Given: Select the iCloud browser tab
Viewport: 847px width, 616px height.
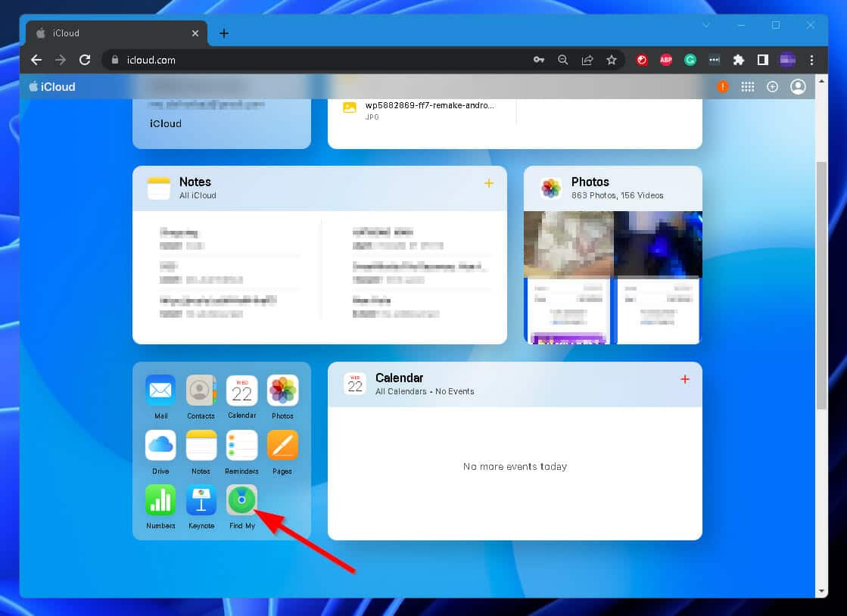Looking at the screenshot, I should point(116,33).
